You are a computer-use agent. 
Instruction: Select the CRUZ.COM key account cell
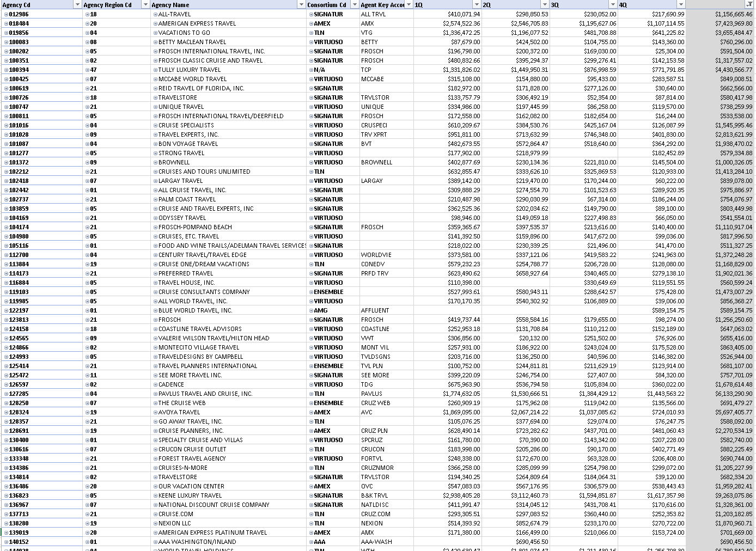click(387, 514)
